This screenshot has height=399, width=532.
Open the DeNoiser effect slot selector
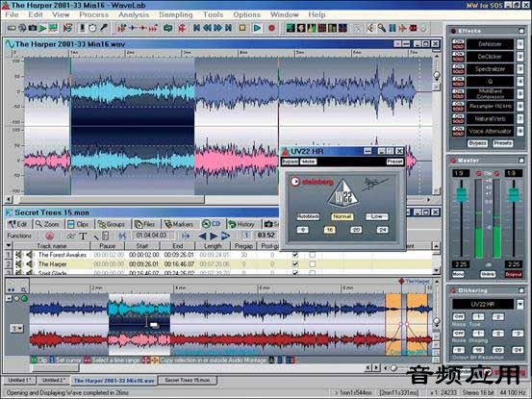pos(490,44)
